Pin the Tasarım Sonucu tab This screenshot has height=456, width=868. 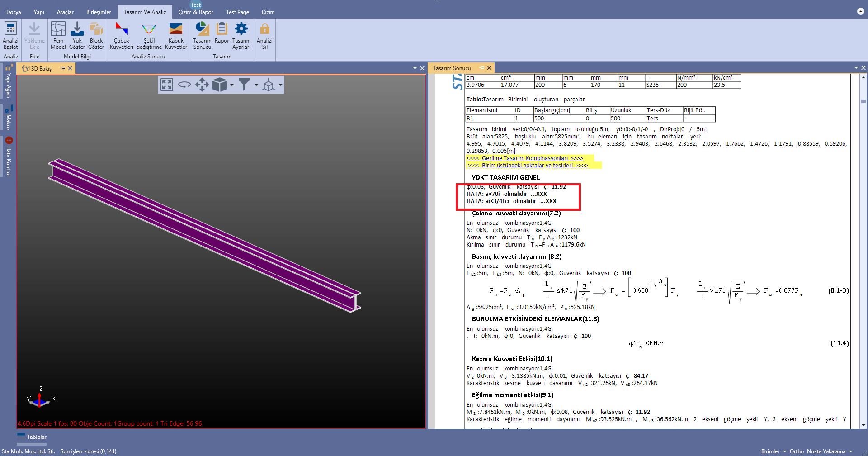(x=482, y=68)
